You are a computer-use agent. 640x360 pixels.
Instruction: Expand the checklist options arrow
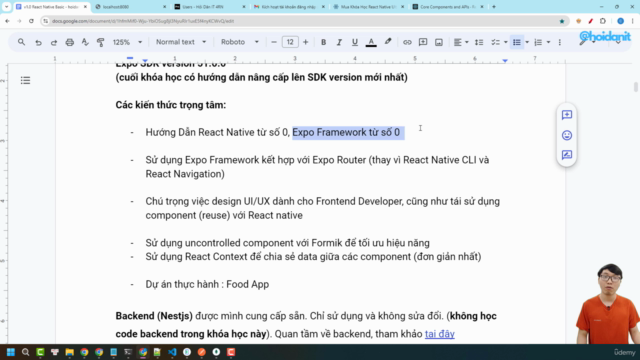pyautogui.click(x=506, y=42)
